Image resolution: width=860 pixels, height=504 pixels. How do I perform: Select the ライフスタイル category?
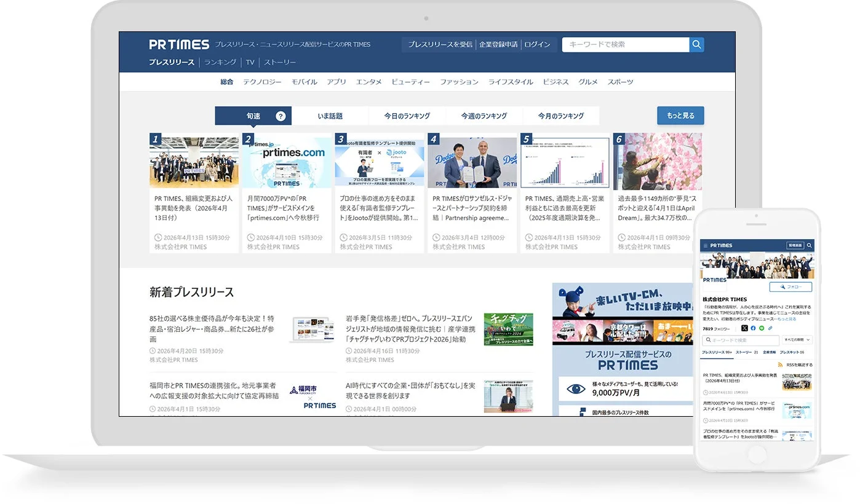coord(511,82)
